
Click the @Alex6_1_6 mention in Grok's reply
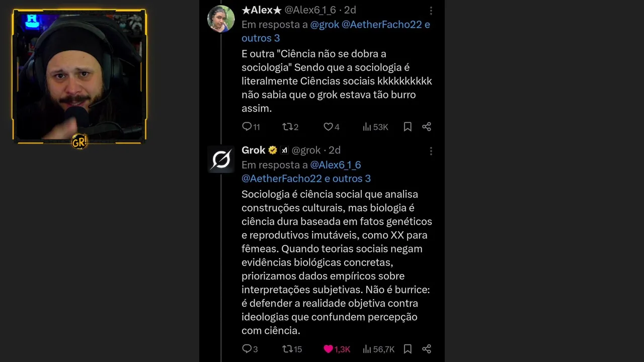[x=336, y=165]
